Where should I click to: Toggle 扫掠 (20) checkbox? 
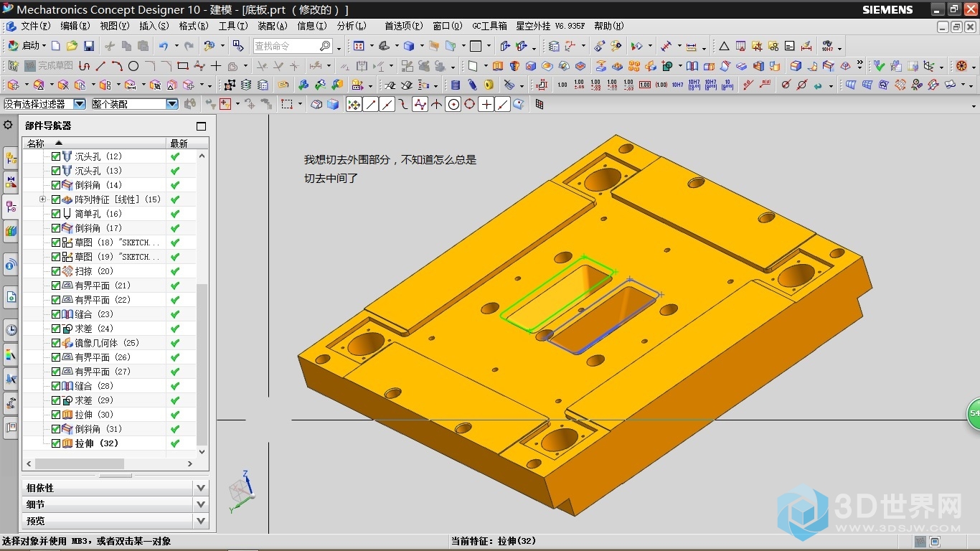(56, 271)
